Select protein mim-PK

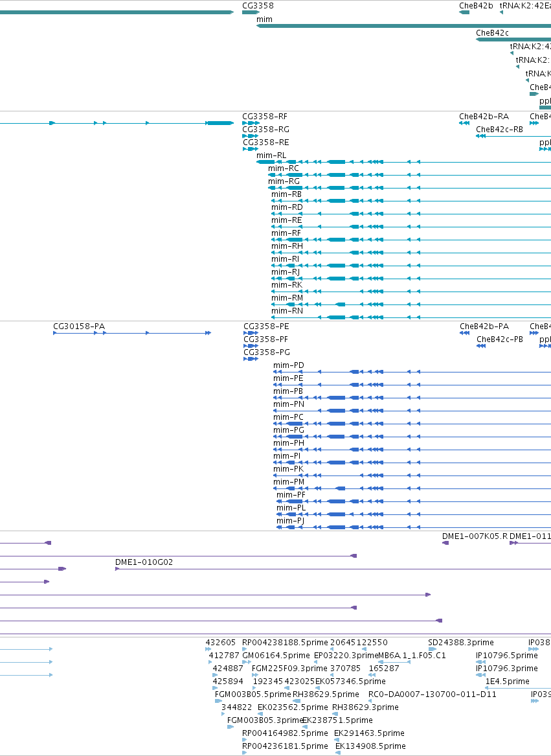[x=288, y=470]
